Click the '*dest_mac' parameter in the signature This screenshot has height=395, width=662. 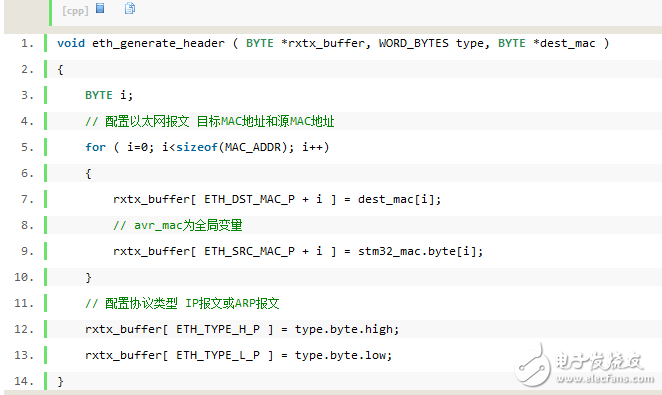(x=564, y=43)
